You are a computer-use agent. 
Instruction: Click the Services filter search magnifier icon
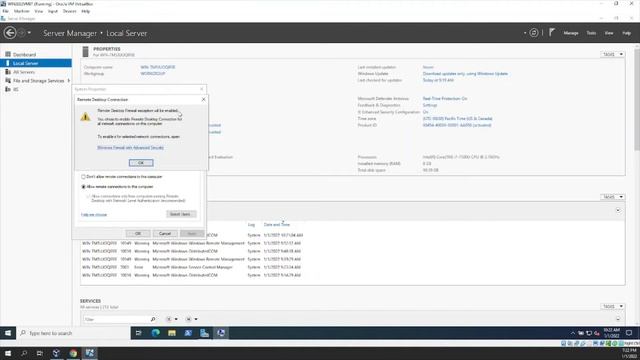(153, 319)
